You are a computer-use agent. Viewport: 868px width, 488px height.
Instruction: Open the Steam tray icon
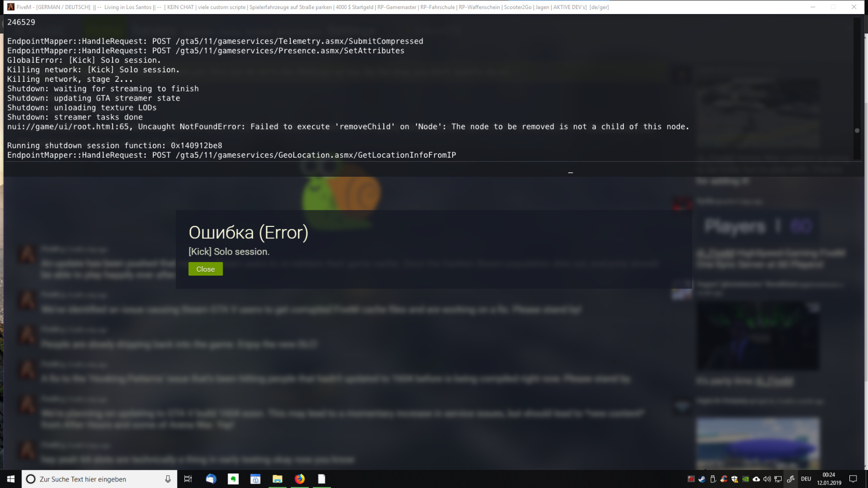[x=702, y=479]
